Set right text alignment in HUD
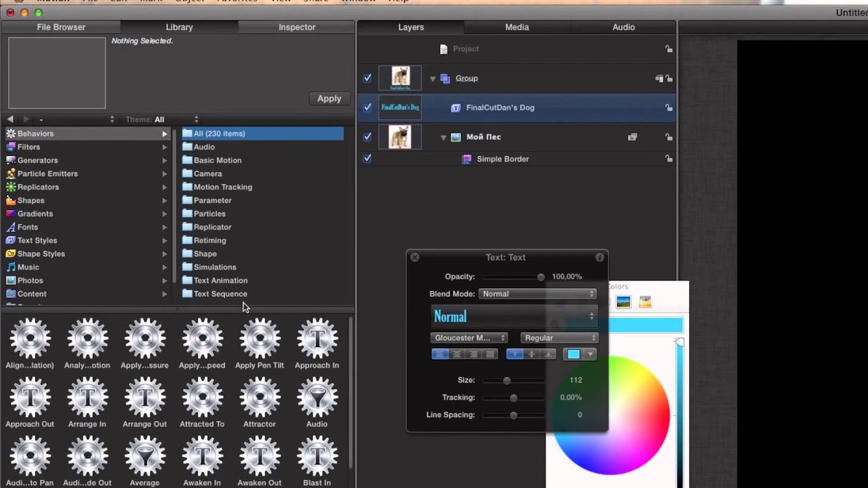 point(473,354)
